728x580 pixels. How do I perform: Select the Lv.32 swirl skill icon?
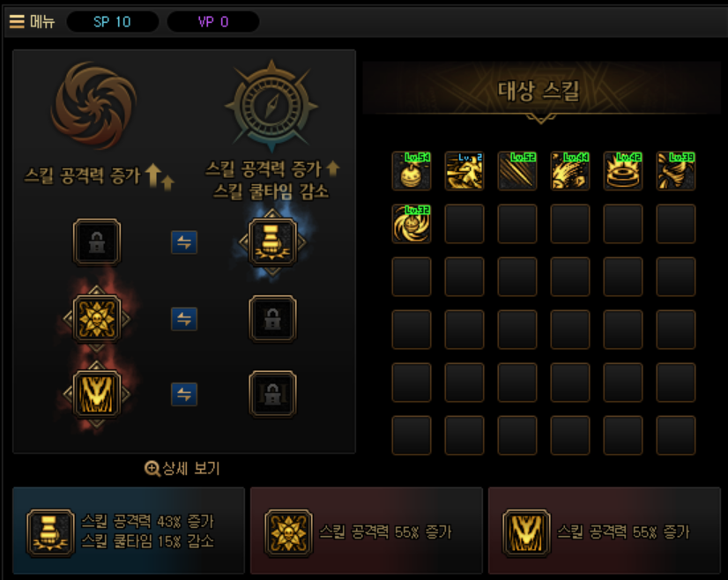click(x=412, y=224)
